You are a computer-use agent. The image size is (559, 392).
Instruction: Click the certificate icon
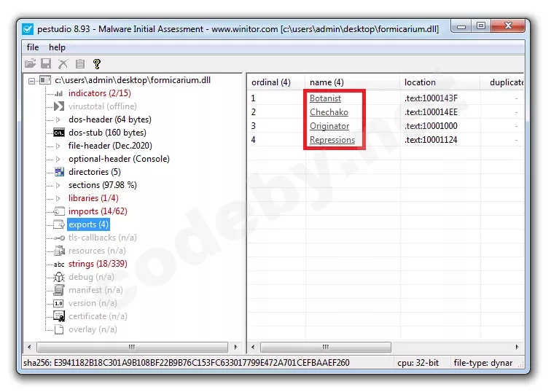[59, 316]
